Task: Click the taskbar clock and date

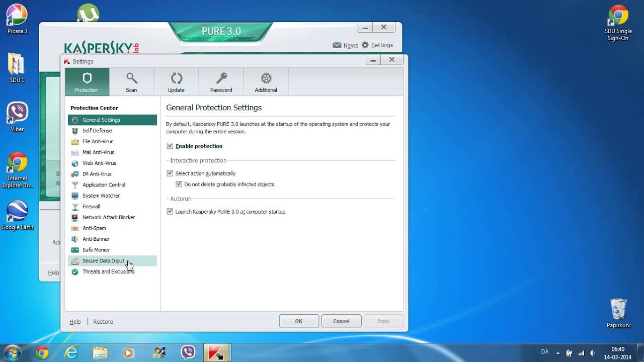Action: 618,353
